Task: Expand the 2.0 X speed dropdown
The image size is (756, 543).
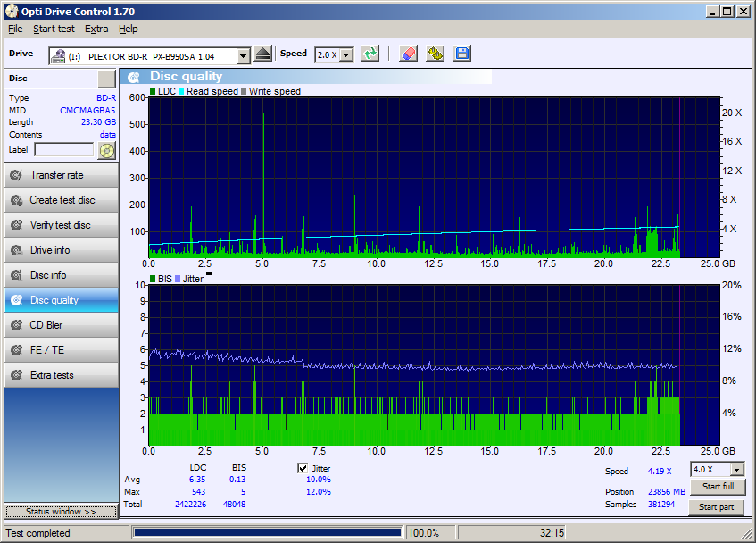Action: [346, 55]
